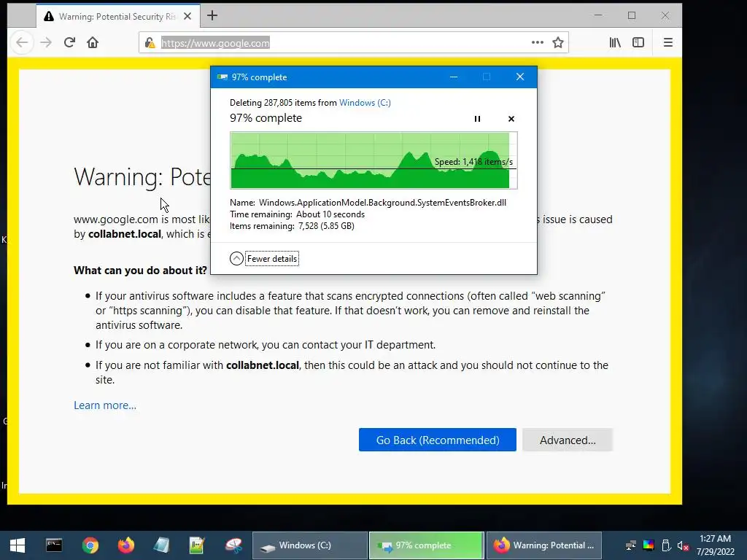Open the Firefox home page icon
Viewport: 747px width, 560px height.
pyautogui.click(x=93, y=42)
